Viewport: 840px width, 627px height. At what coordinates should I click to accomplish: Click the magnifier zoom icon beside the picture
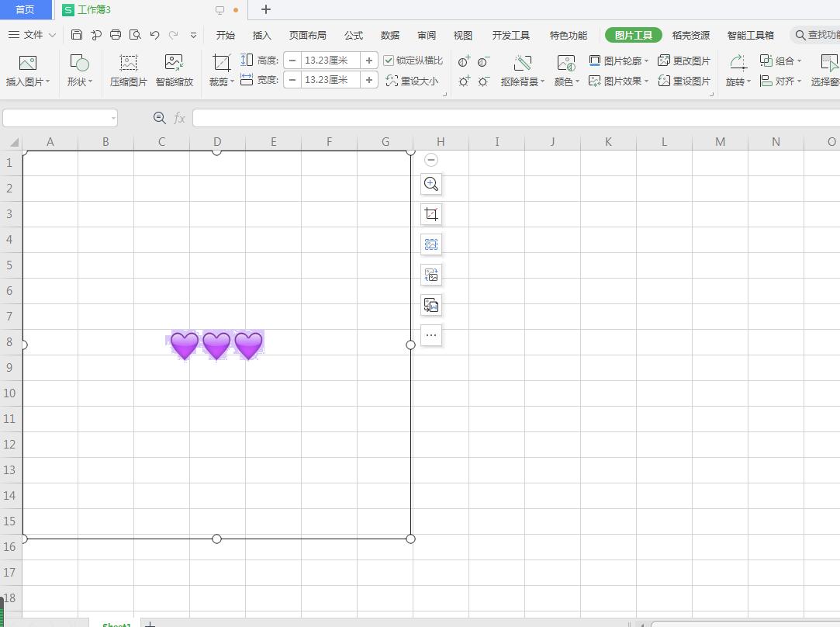point(431,184)
